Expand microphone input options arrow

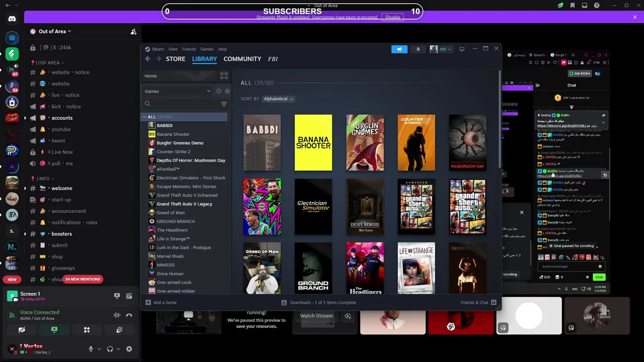click(x=99, y=349)
